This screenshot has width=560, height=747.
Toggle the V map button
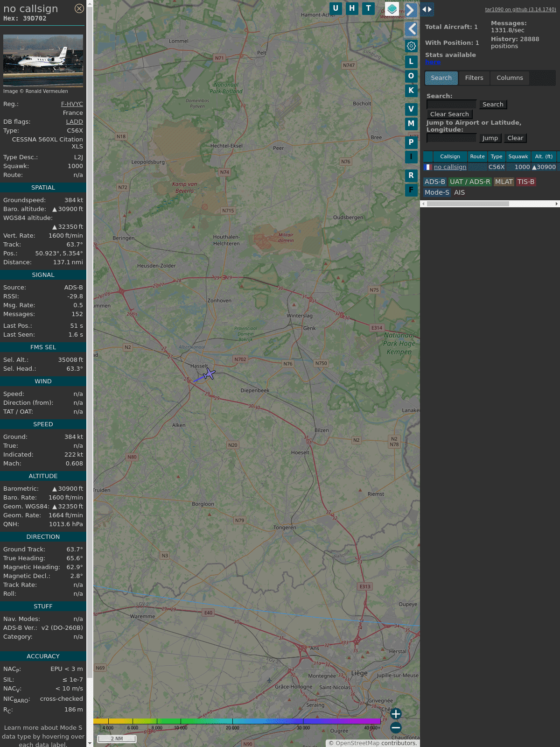point(411,109)
